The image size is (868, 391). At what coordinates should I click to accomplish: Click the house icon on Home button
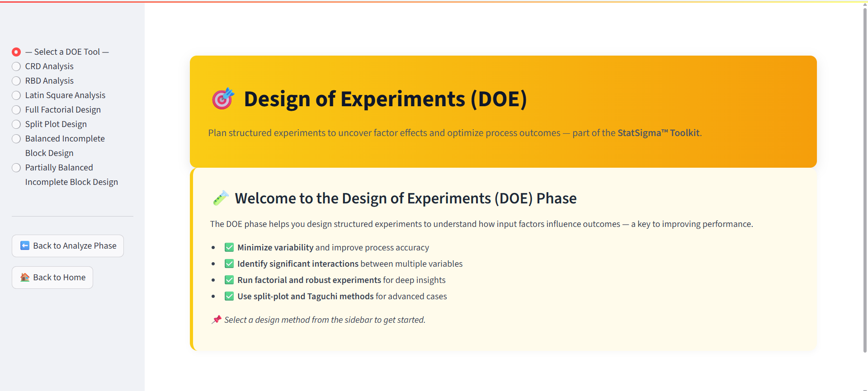tap(25, 278)
